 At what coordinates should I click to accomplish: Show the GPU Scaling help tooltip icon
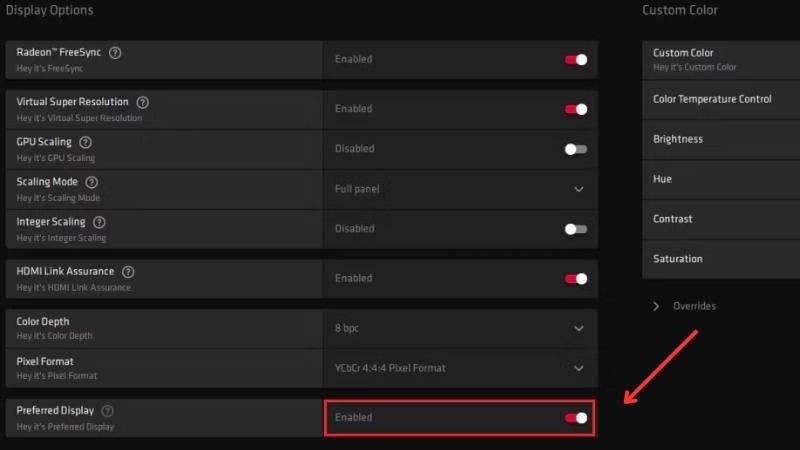[x=86, y=142]
